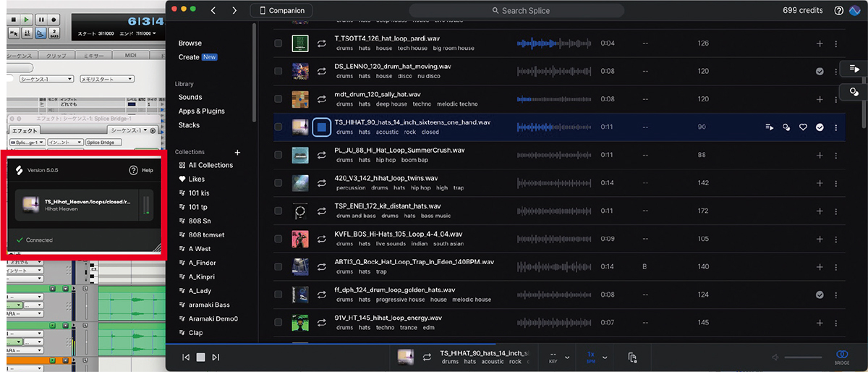This screenshot has height=372, width=868.
Task: Click the Splice logo in the Bridge plugin
Action: click(x=18, y=170)
